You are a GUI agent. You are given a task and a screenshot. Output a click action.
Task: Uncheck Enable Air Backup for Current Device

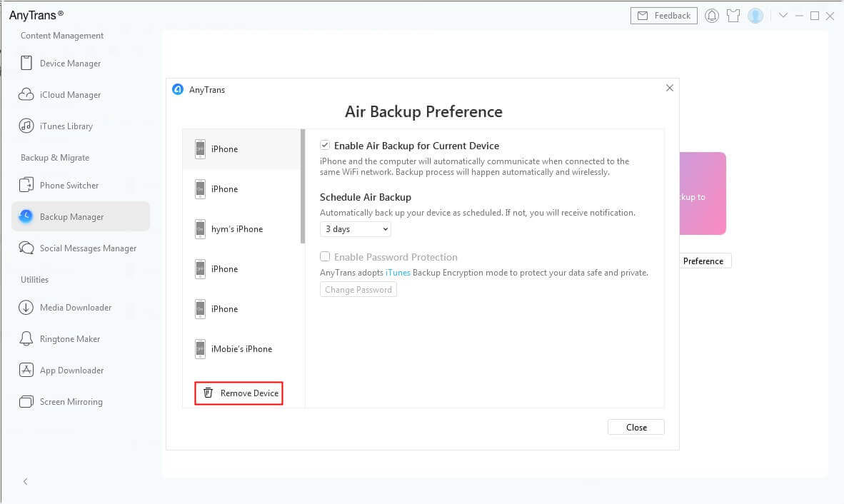[325, 146]
